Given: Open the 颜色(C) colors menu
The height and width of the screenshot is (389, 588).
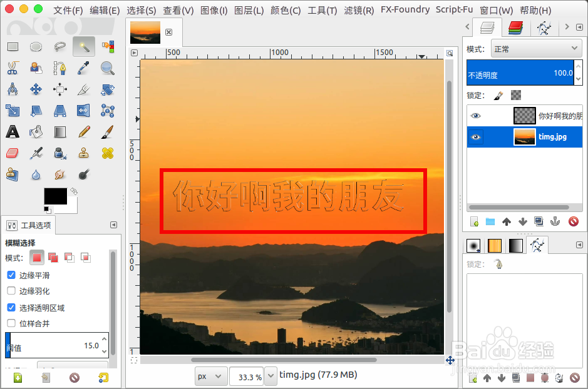Looking at the screenshot, I should coord(286,11).
